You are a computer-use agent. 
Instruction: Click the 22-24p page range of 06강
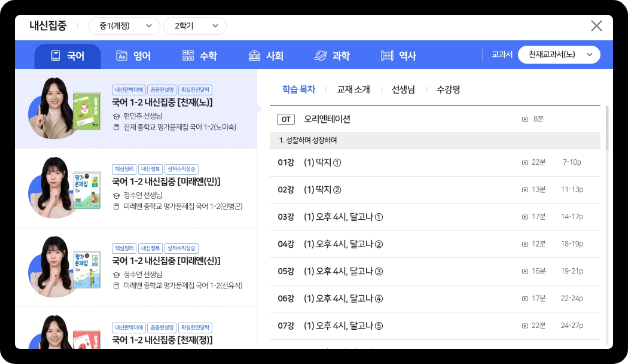coord(572,299)
